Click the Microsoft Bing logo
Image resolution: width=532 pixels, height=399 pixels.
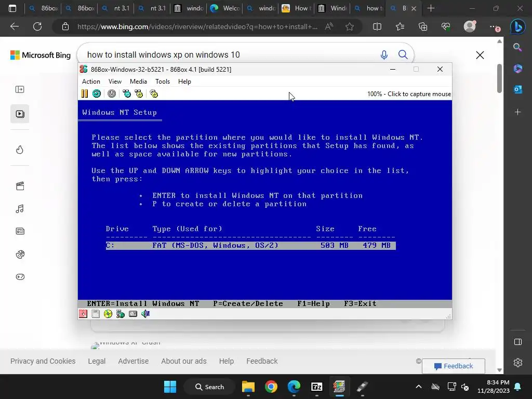click(x=41, y=55)
